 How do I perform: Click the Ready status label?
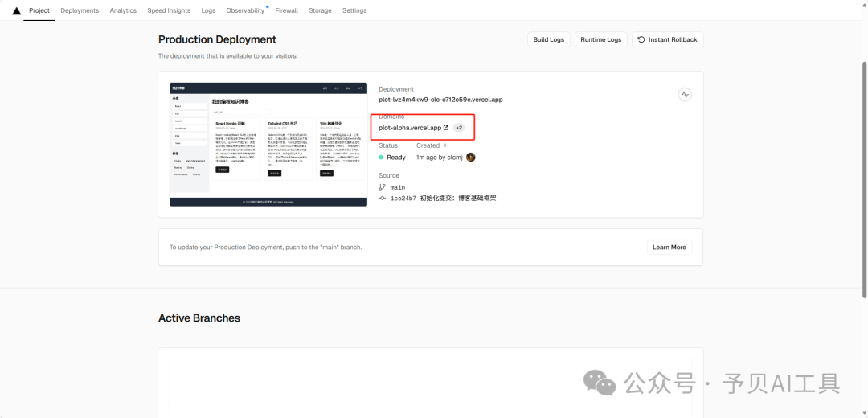pos(396,158)
